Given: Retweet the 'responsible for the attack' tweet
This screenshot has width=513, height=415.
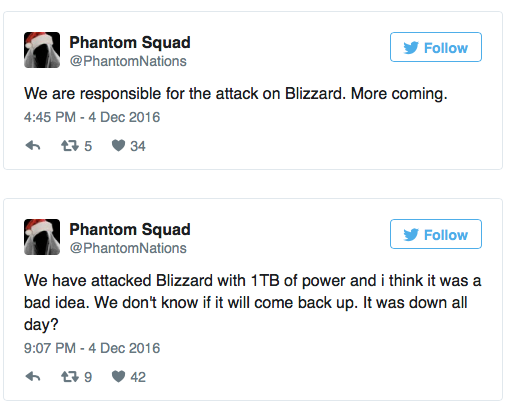Looking at the screenshot, I should coord(70,146).
